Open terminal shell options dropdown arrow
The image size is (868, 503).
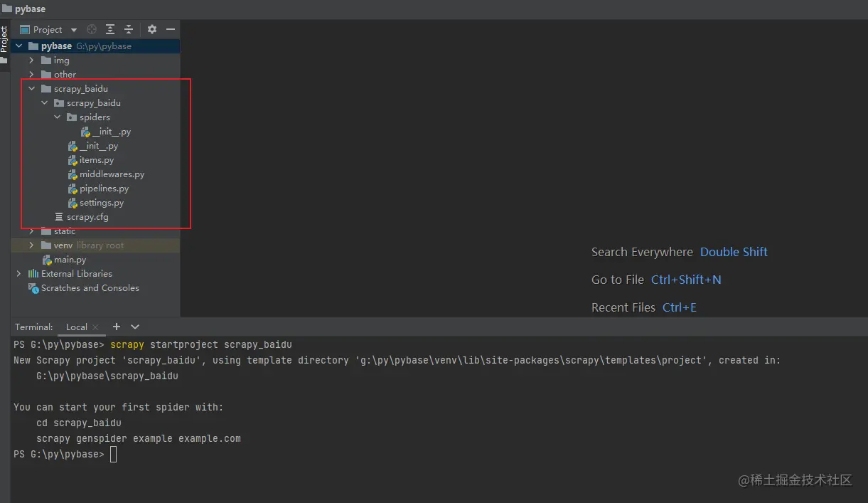tap(135, 327)
